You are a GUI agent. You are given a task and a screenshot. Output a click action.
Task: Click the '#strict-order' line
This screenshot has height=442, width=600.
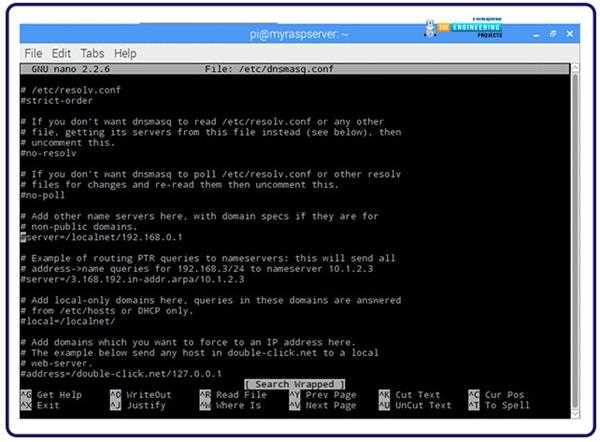click(57, 101)
